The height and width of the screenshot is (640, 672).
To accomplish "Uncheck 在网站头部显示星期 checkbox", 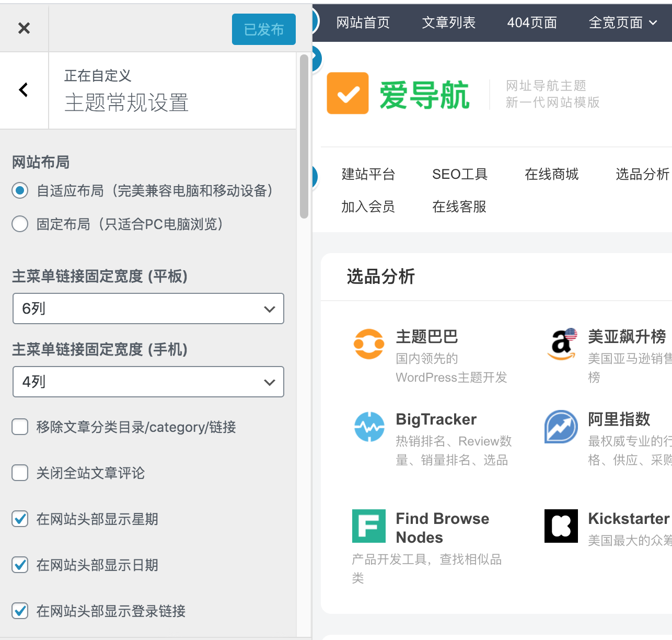I will pyautogui.click(x=20, y=519).
